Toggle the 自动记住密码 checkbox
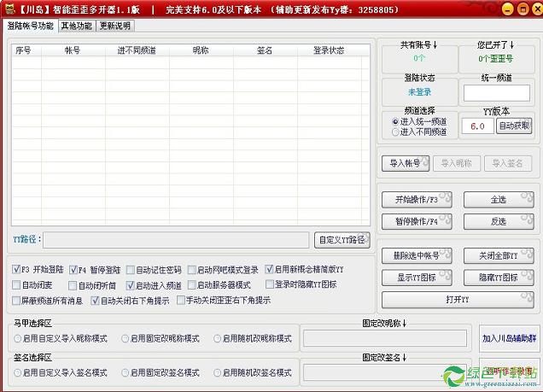The image size is (543, 392). tap(131, 269)
